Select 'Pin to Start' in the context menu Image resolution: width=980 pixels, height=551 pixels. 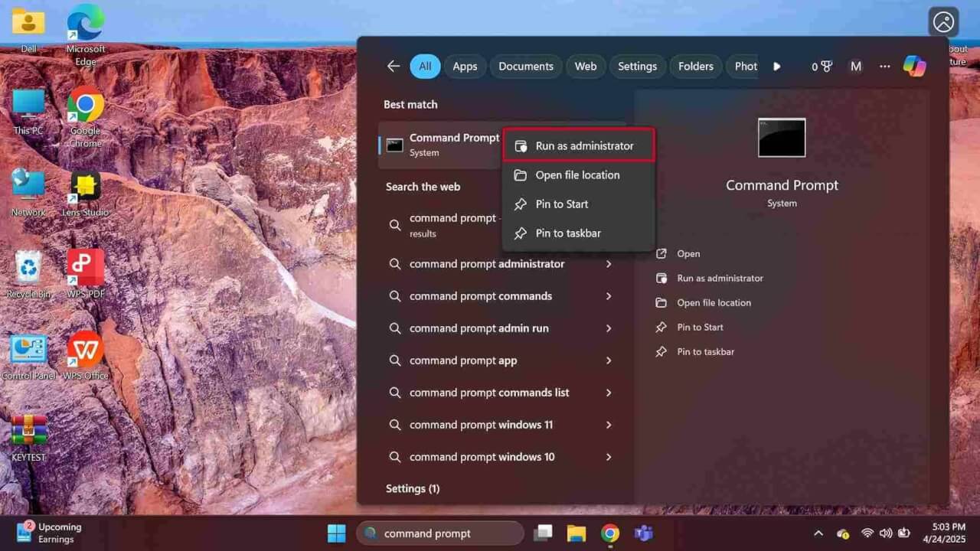562,204
